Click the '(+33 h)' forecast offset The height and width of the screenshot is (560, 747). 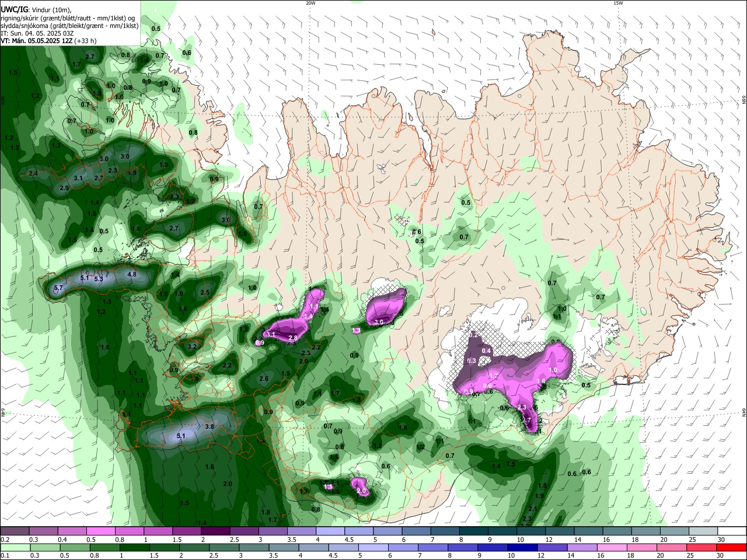85,41
